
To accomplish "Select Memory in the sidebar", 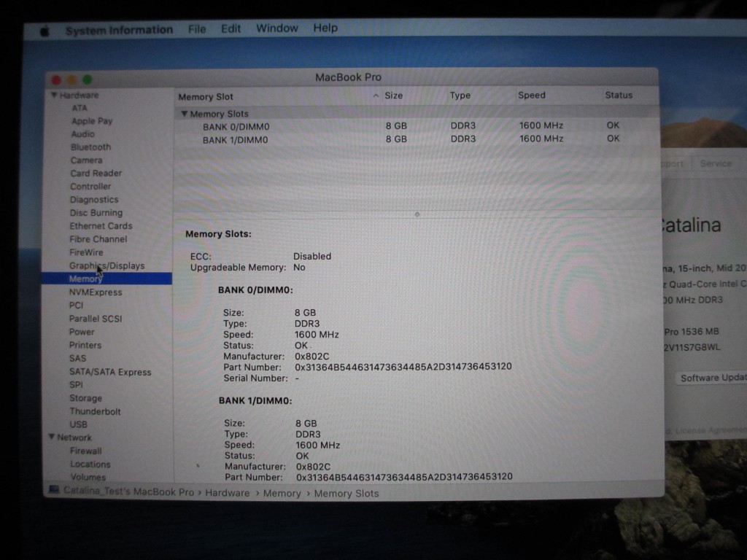I will [x=107, y=279].
